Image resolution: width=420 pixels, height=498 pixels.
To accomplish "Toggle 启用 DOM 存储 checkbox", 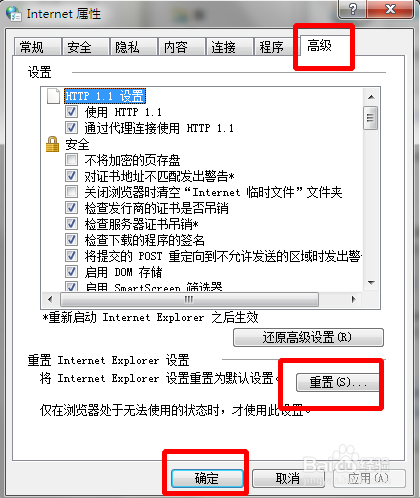I will 71,272.
